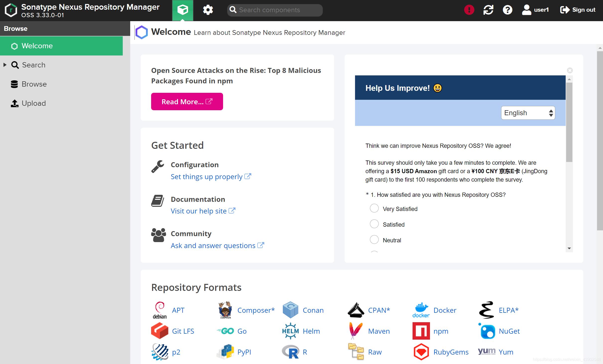Click the Search components input field
Screen dimensions: 603x364
point(275,9)
